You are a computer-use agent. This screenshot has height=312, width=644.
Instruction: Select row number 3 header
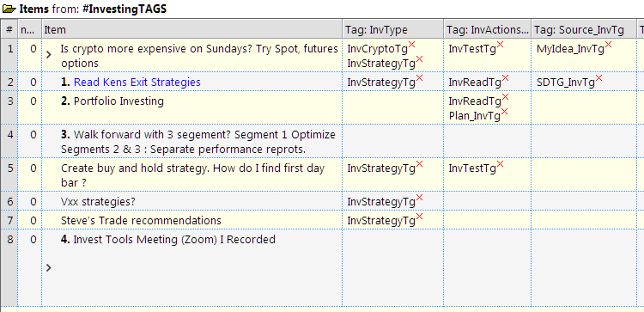9,107
